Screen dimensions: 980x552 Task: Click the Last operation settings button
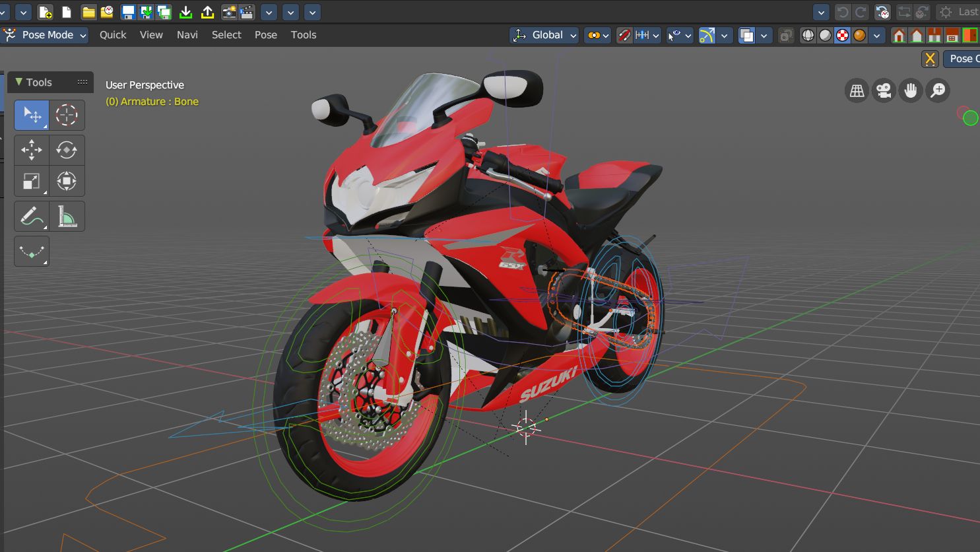958,12
